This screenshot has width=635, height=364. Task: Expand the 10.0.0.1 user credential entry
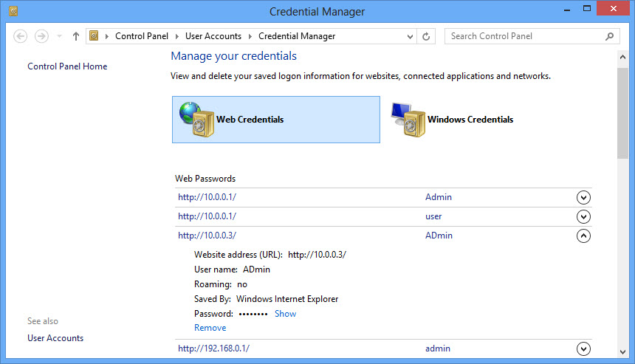pos(583,217)
